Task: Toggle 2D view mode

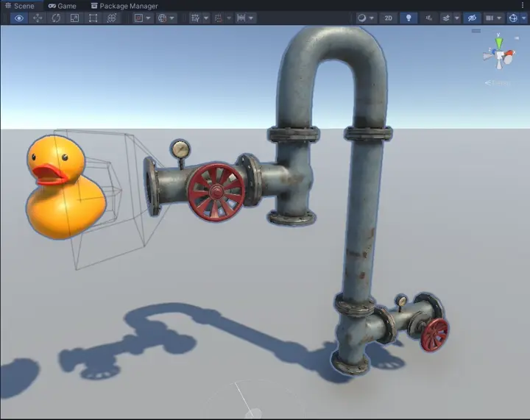Action: coord(388,18)
